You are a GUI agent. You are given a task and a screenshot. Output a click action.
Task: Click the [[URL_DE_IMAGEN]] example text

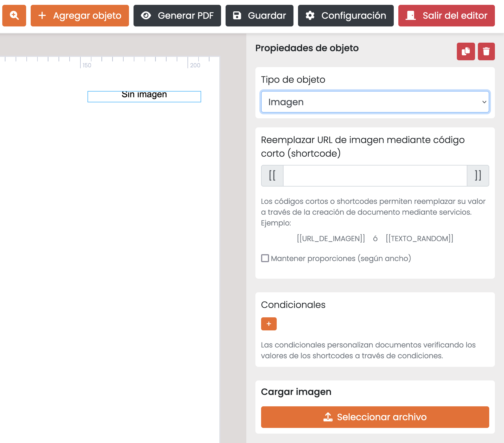coord(331,238)
